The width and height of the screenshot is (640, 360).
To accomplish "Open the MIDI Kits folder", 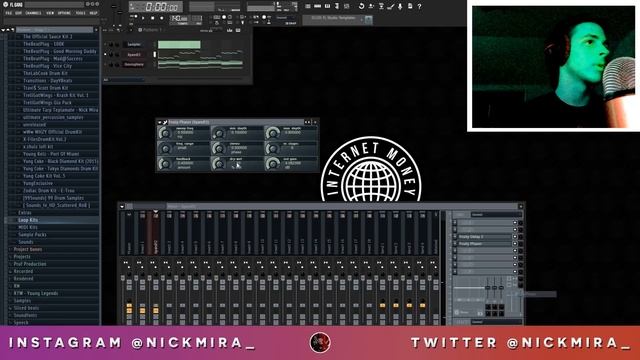I will 28,227.
